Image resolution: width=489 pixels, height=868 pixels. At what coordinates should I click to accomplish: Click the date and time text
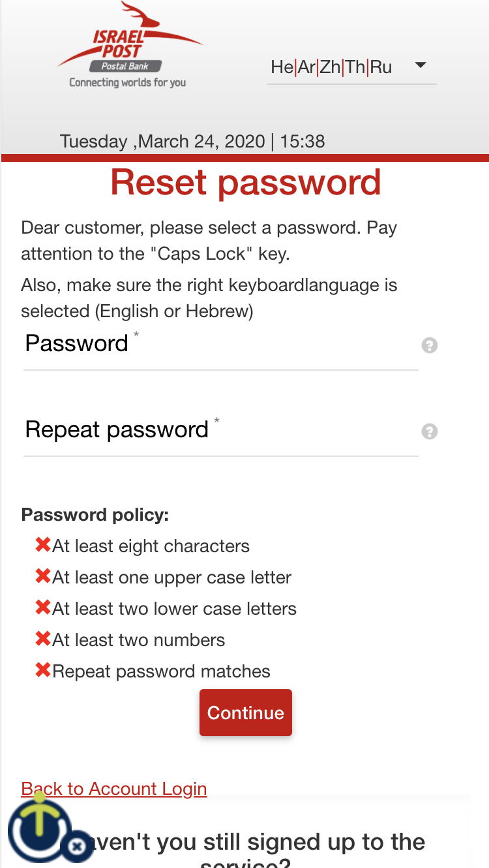[x=192, y=142]
